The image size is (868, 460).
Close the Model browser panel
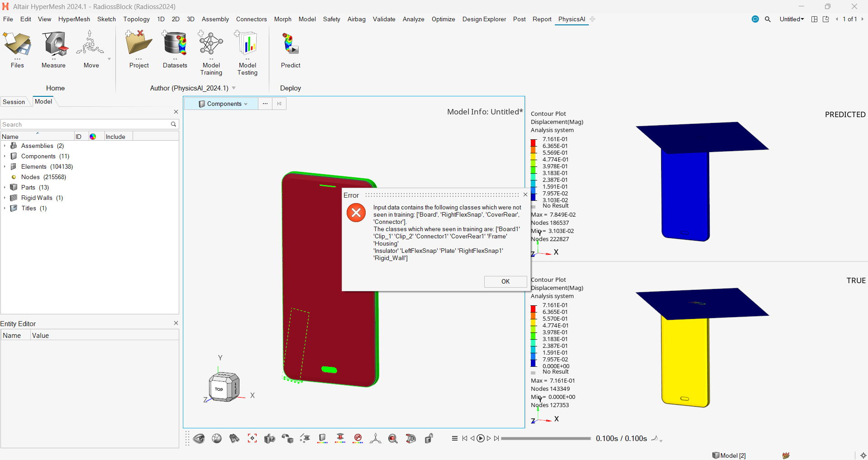(x=176, y=112)
